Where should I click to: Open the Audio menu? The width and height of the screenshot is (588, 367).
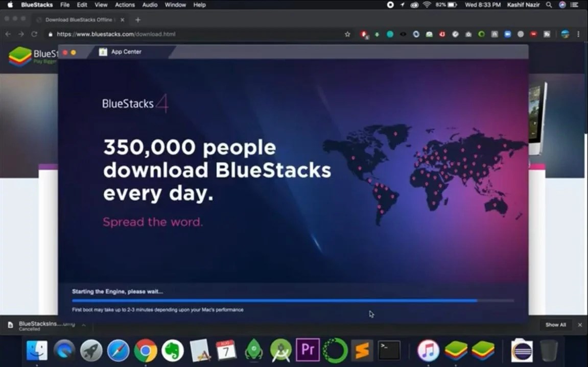point(150,5)
